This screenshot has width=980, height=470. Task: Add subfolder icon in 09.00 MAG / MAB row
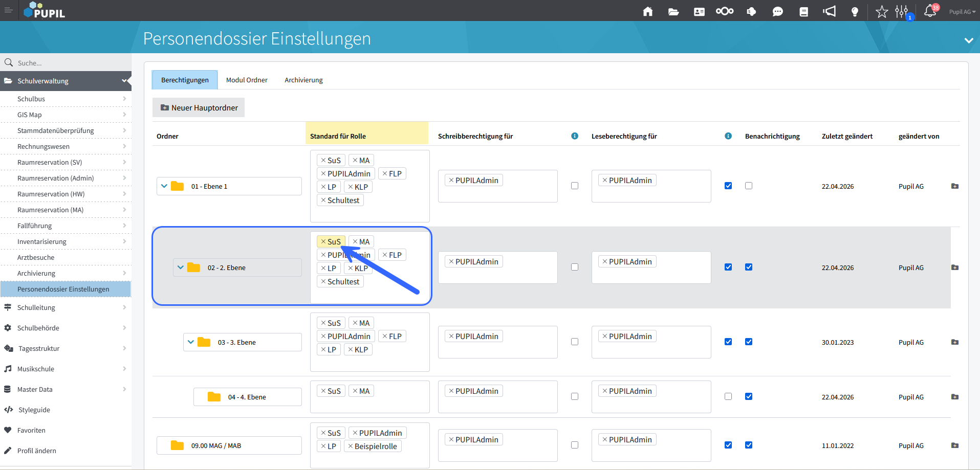click(954, 445)
